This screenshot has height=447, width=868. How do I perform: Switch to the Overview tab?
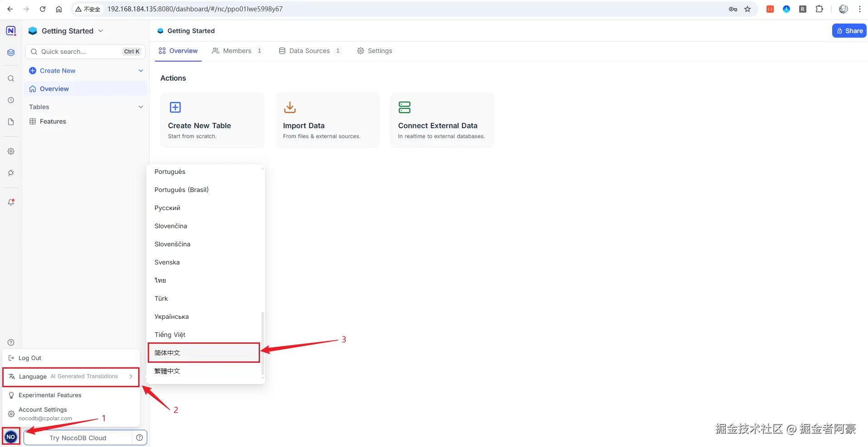(178, 51)
